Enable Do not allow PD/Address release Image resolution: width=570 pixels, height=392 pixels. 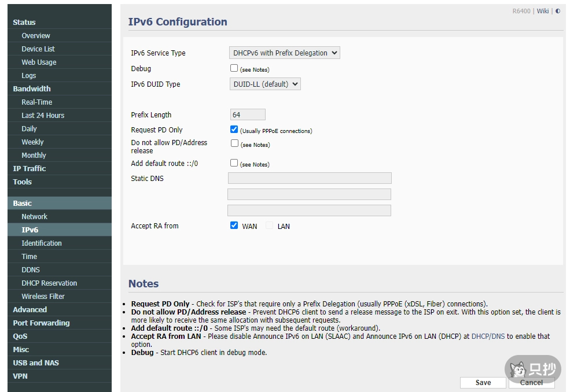(x=234, y=144)
